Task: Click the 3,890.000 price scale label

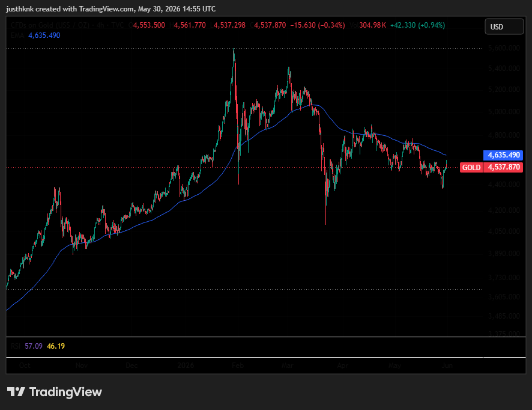Action: [x=504, y=254]
